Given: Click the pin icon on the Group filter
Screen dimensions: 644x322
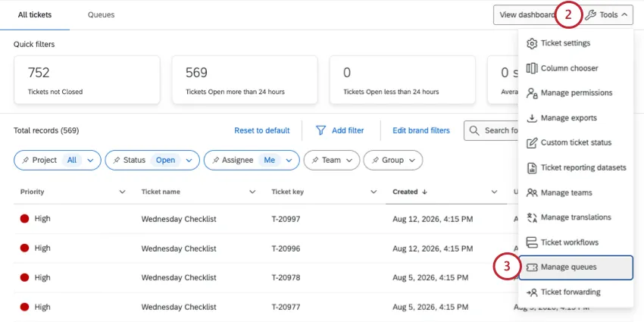Looking at the screenshot, I should click(x=375, y=160).
